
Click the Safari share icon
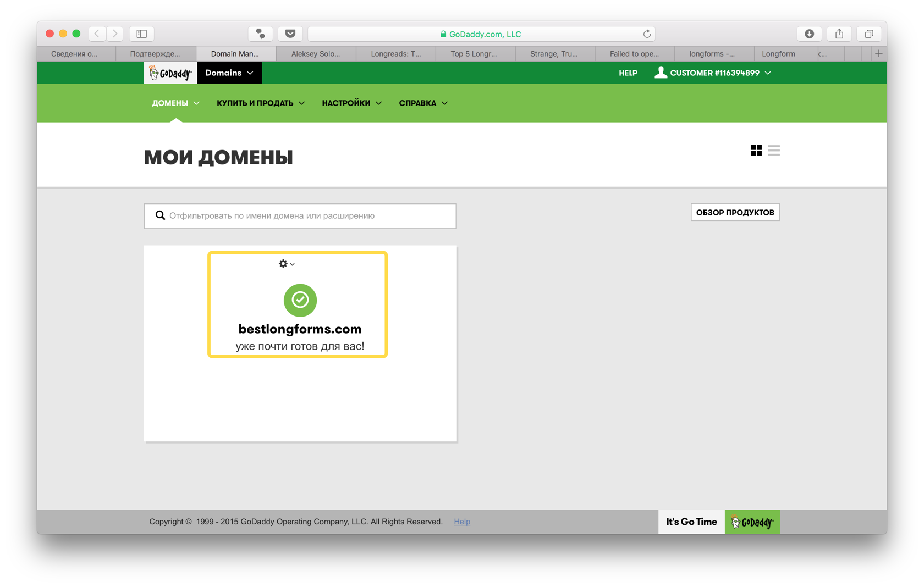pos(839,34)
